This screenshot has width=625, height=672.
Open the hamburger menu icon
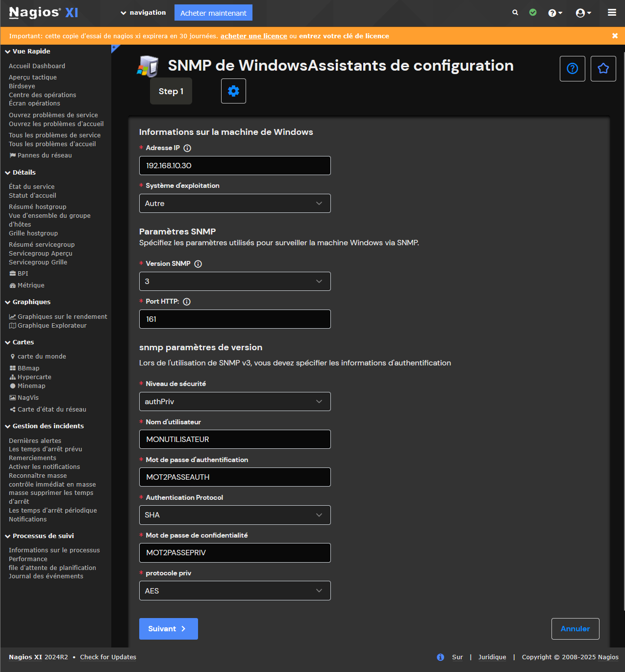click(612, 13)
